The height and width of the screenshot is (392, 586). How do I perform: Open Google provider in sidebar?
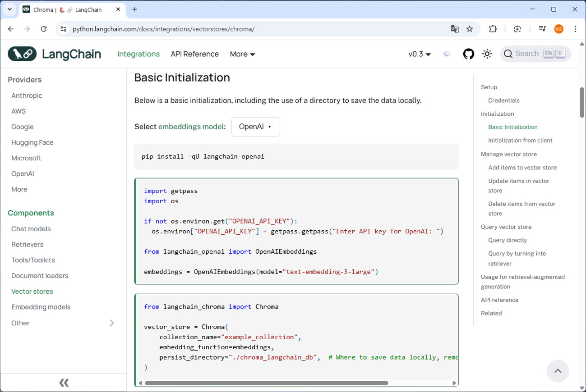click(23, 127)
